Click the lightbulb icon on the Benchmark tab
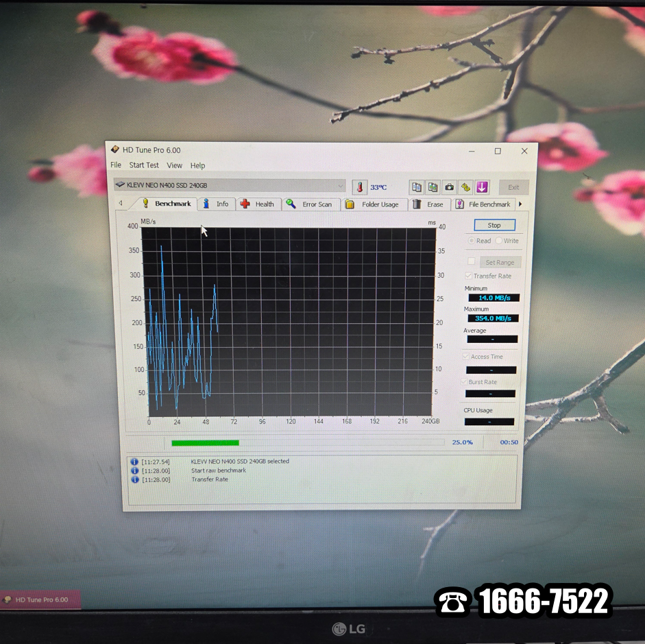645x644 pixels. pos(145,203)
